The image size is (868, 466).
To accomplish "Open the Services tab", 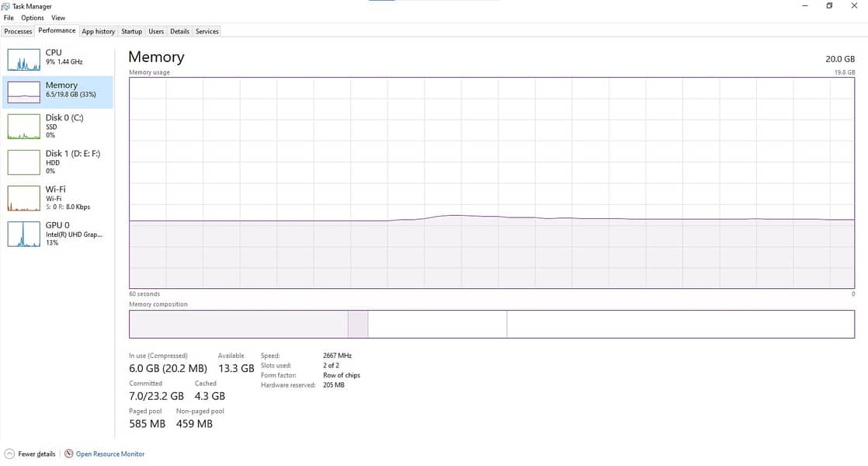I will [x=207, y=32].
